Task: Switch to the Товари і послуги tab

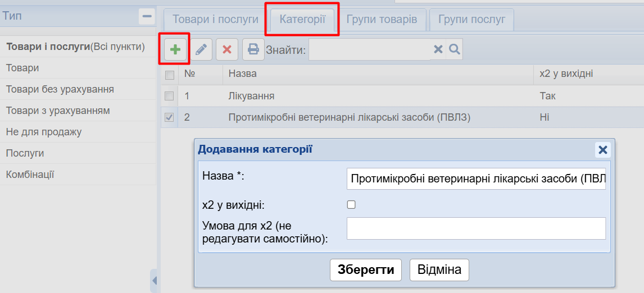Action: coord(215,19)
